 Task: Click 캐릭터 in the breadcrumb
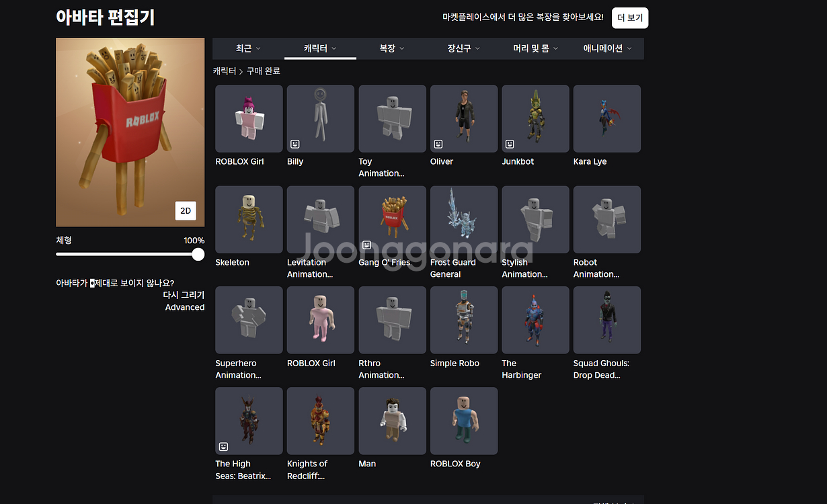[x=225, y=71]
